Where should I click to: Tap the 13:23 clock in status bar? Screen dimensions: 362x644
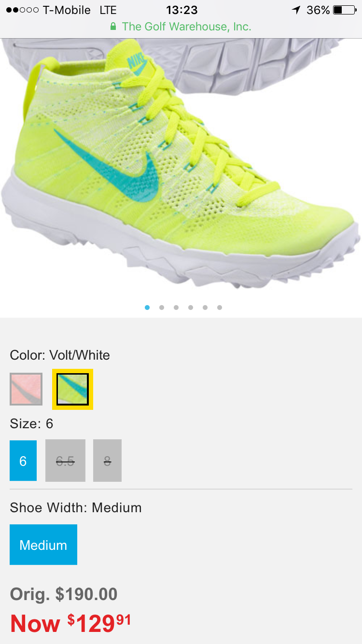[x=181, y=10]
